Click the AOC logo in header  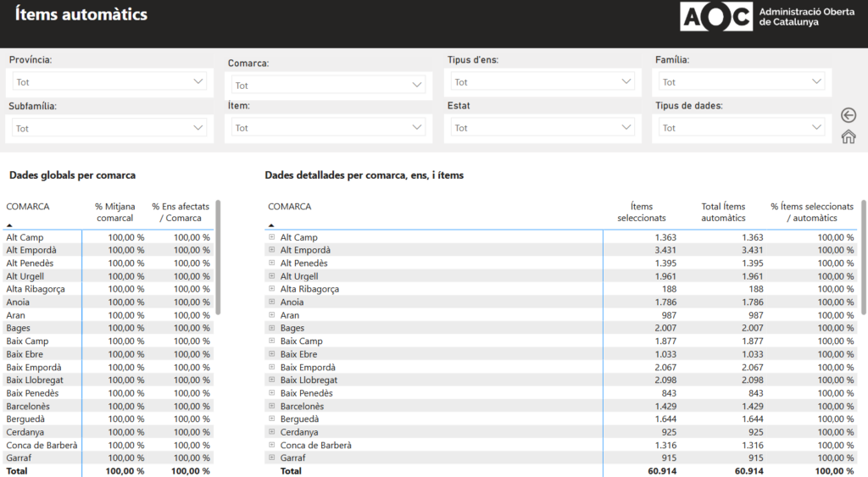(x=716, y=16)
